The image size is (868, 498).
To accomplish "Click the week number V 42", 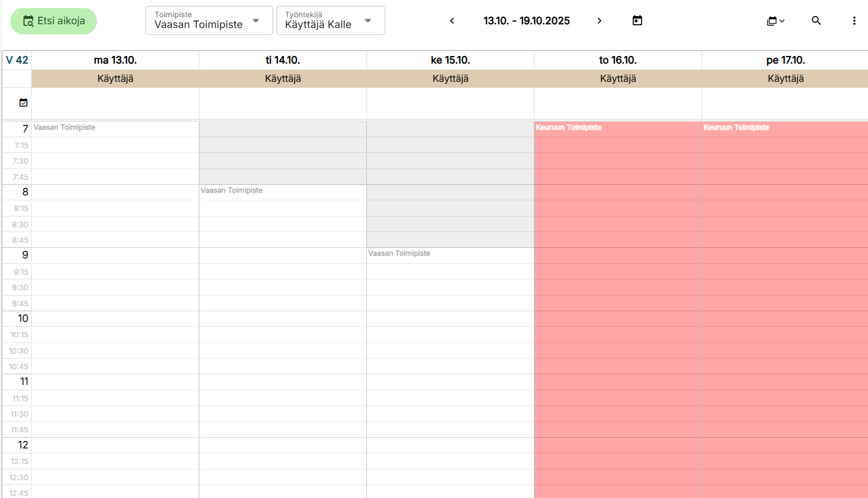I will pyautogui.click(x=17, y=60).
